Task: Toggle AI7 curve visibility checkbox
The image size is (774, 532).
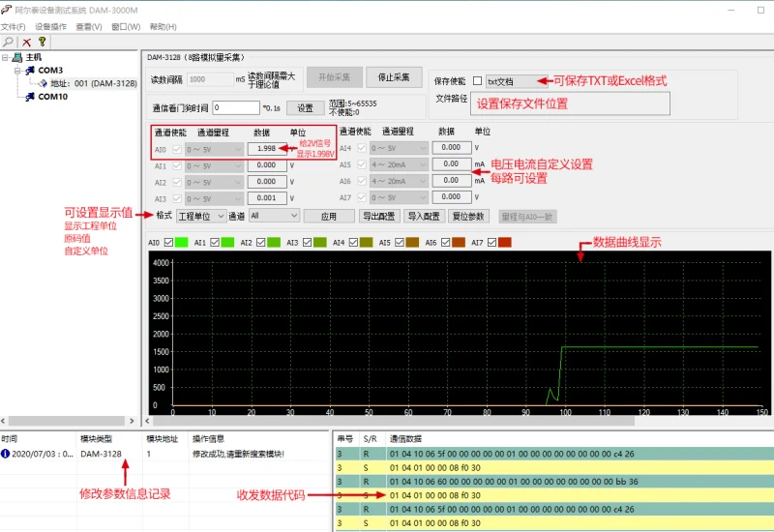Action: coord(491,242)
